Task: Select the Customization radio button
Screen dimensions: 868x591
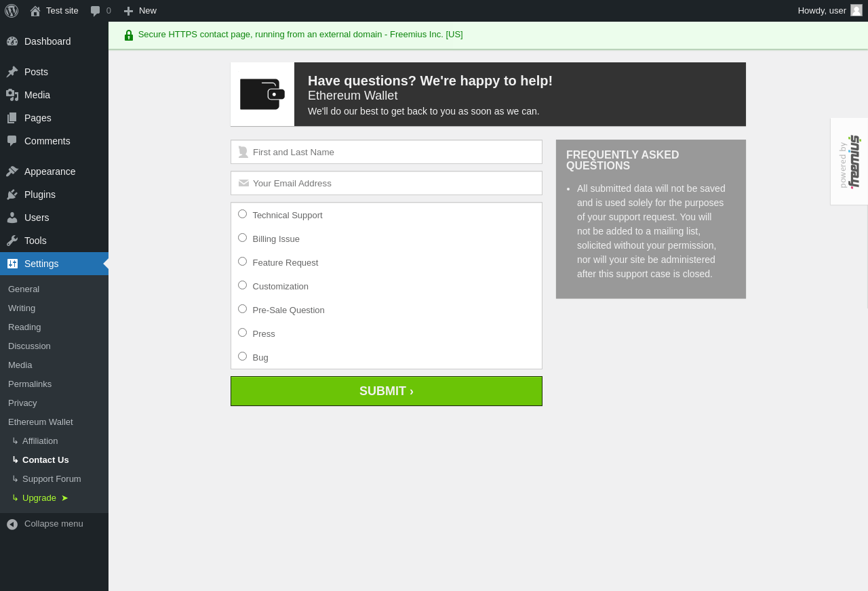Action: point(242,285)
